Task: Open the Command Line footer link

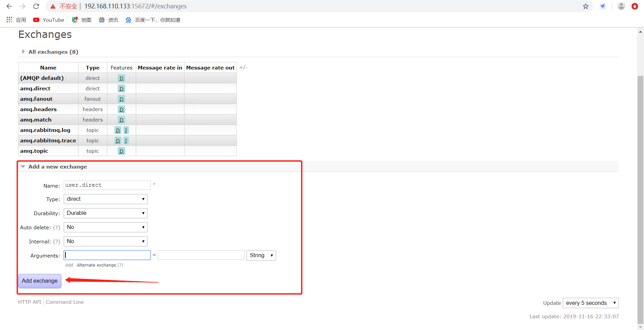Action: point(65,302)
